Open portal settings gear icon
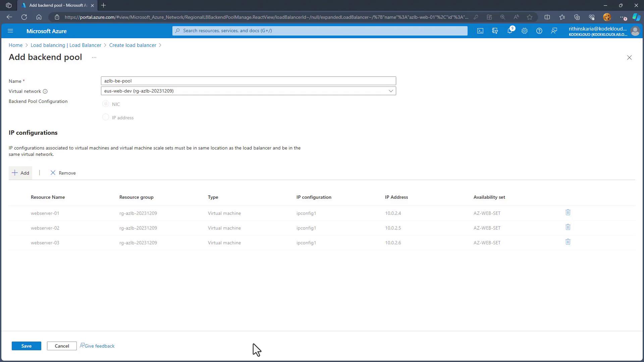 [x=524, y=31]
